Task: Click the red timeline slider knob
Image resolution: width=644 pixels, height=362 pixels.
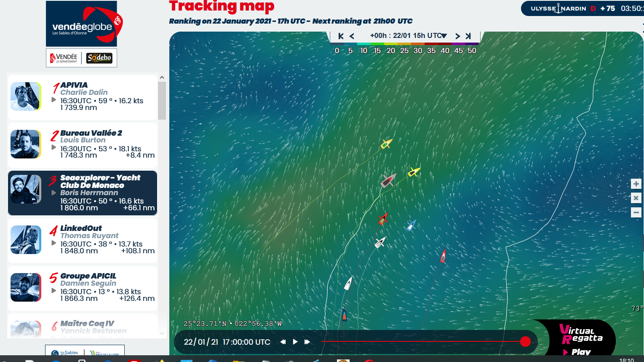Action: [x=525, y=341]
